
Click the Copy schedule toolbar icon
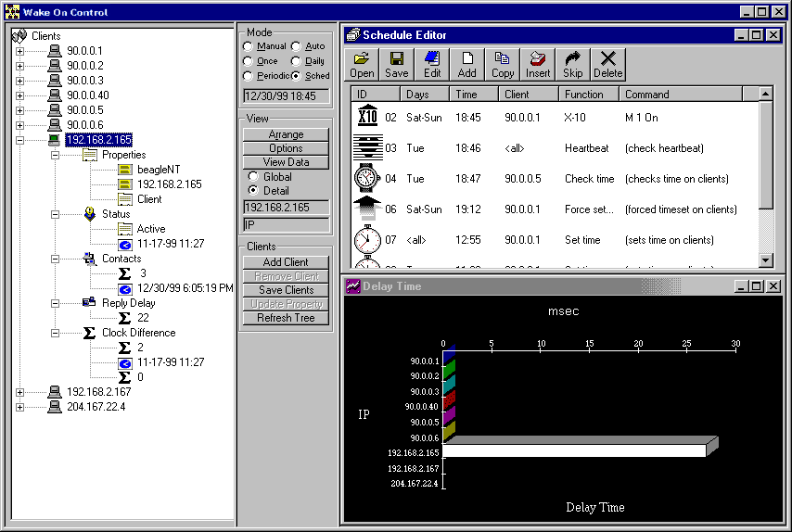(503, 64)
